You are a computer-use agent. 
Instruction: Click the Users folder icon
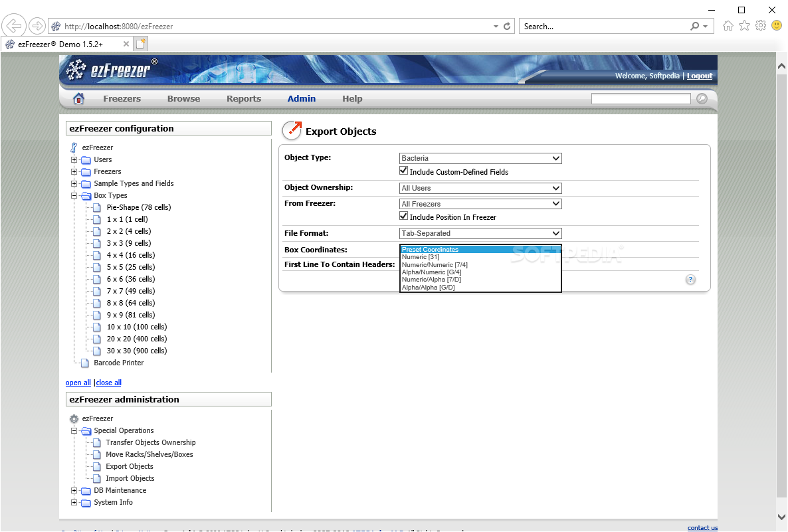pos(86,160)
